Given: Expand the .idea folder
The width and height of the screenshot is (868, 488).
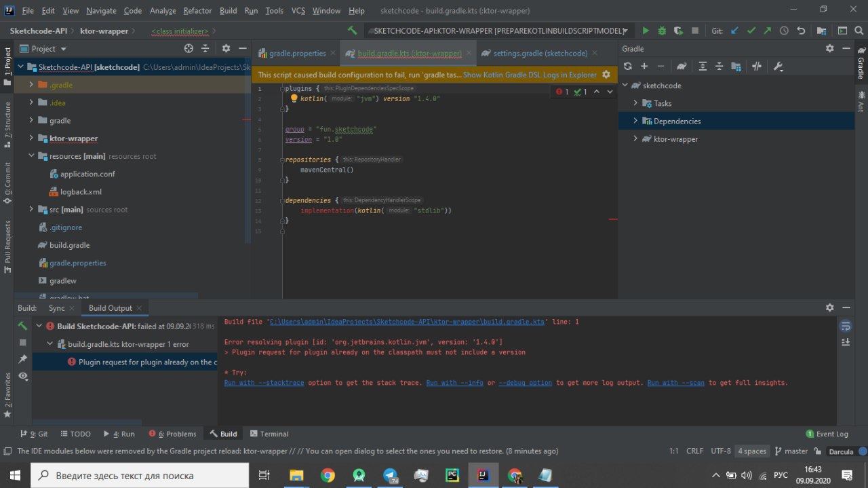Looking at the screenshot, I should 31,102.
